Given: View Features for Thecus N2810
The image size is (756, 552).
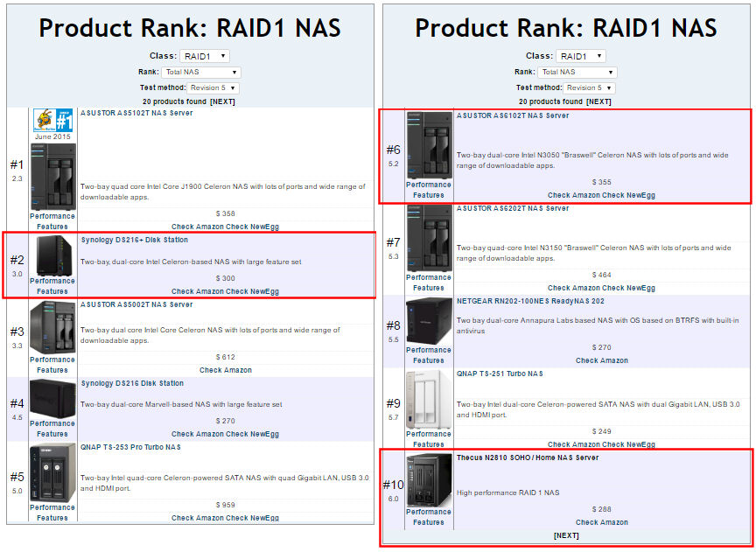Looking at the screenshot, I should click(x=429, y=522).
